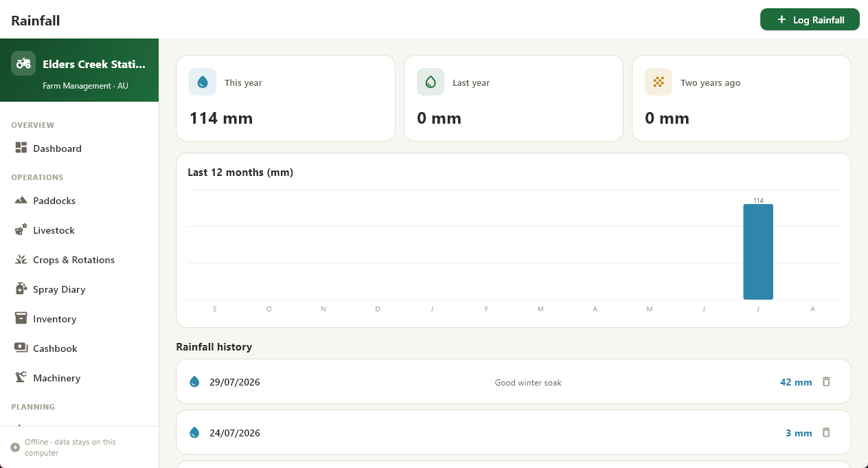Click the tractor icon beside Elders Creek Station

(23, 63)
